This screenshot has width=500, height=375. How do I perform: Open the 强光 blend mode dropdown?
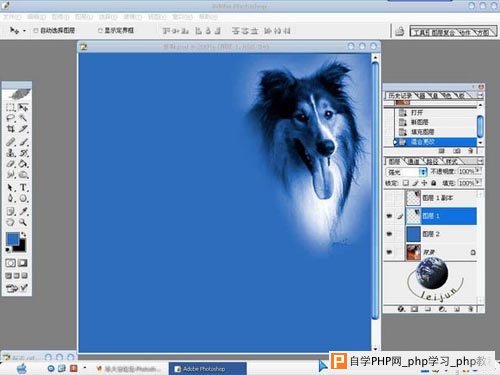click(406, 172)
